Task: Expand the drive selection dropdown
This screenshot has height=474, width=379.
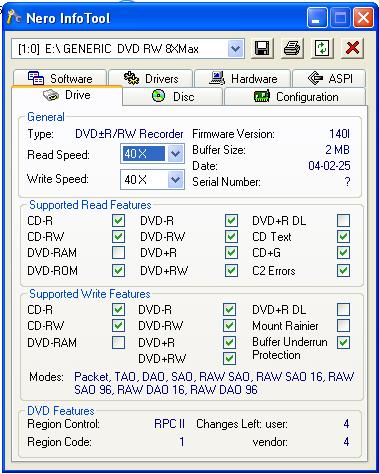Action: point(235,49)
